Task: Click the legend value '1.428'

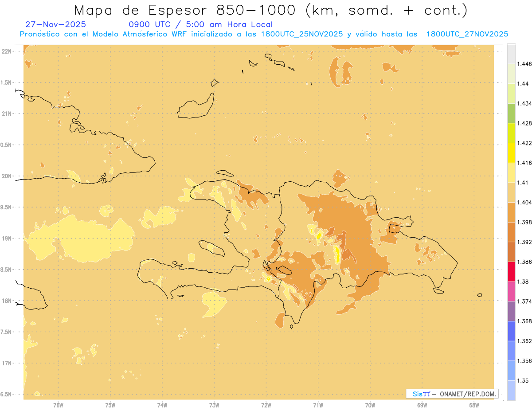Action: coord(524,123)
